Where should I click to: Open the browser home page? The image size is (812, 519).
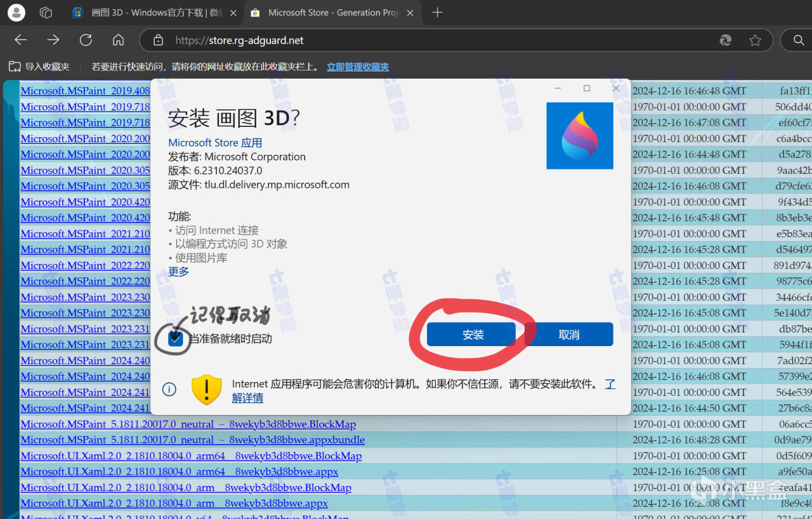coord(118,40)
